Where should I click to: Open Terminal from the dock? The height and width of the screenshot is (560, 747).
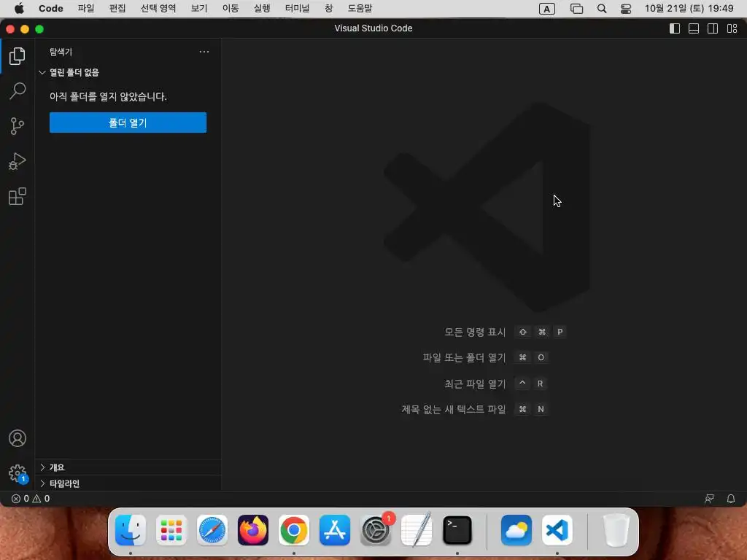457,530
